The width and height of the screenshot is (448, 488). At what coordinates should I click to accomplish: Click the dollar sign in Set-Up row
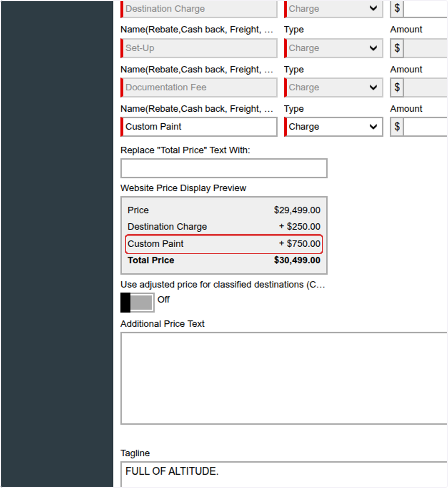pos(397,48)
